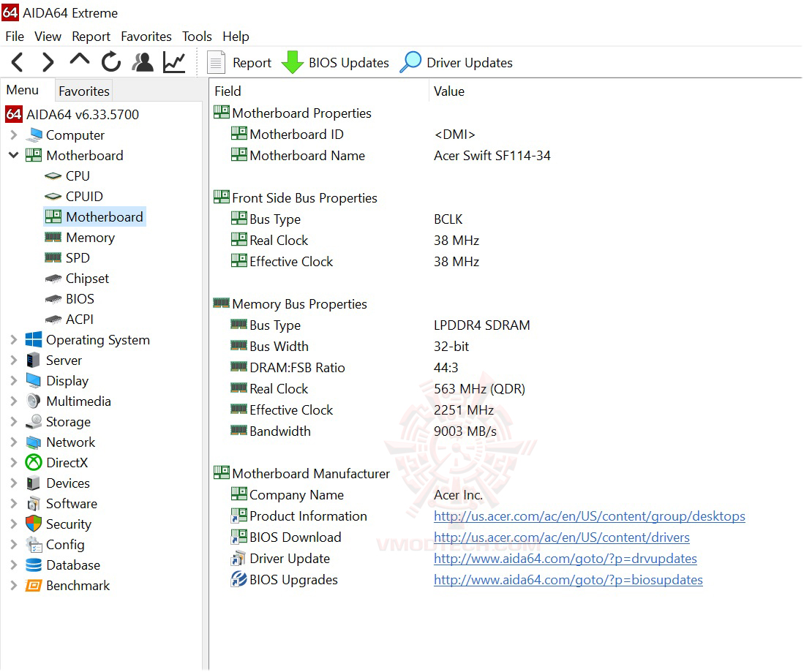This screenshot has width=804, height=672.
Task: Select the highlighted Motherboard subitem
Action: (95, 217)
